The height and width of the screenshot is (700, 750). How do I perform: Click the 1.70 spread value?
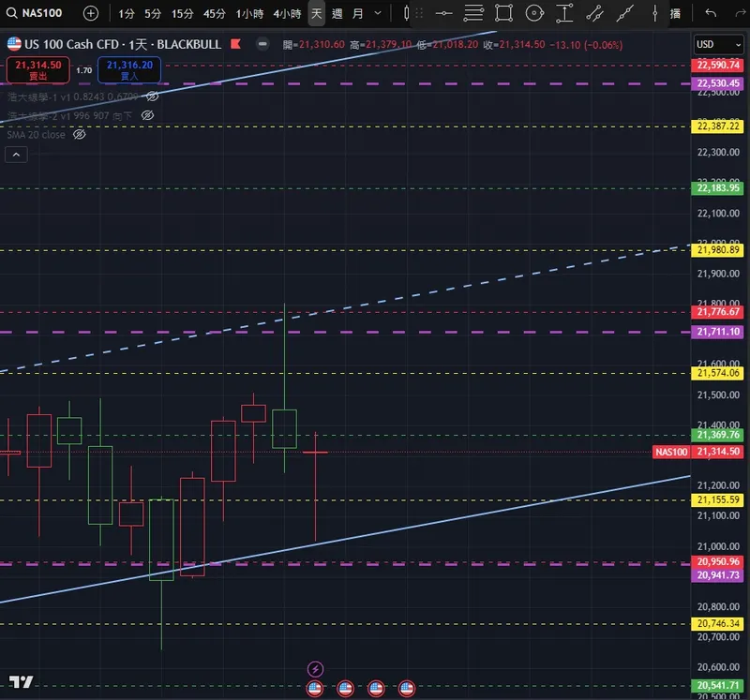(83, 70)
